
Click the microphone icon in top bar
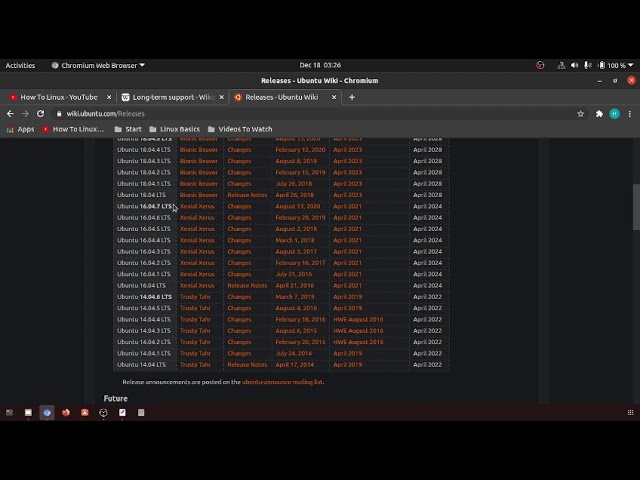pos(588,65)
